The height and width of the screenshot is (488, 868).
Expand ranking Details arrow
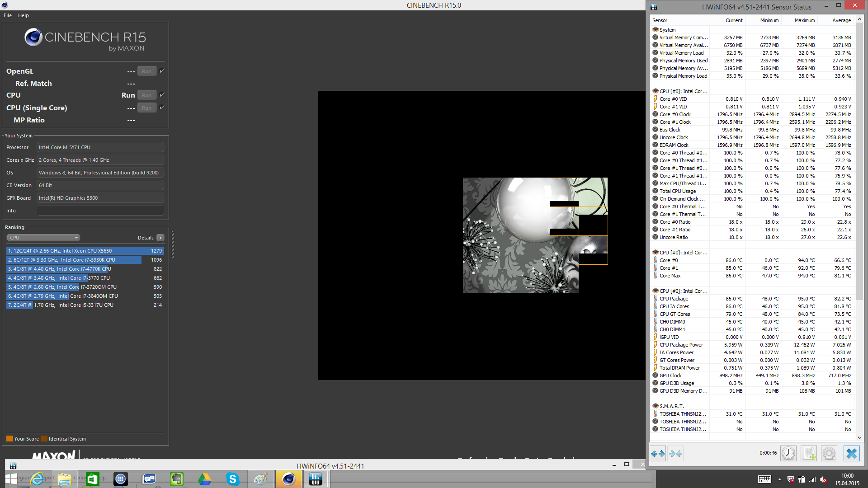tap(160, 238)
